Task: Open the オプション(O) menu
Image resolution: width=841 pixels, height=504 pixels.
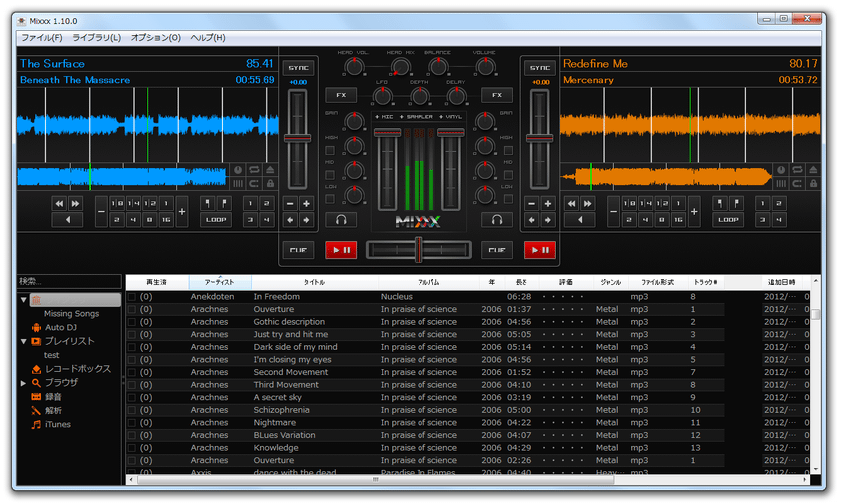Action: coord(156,38)
